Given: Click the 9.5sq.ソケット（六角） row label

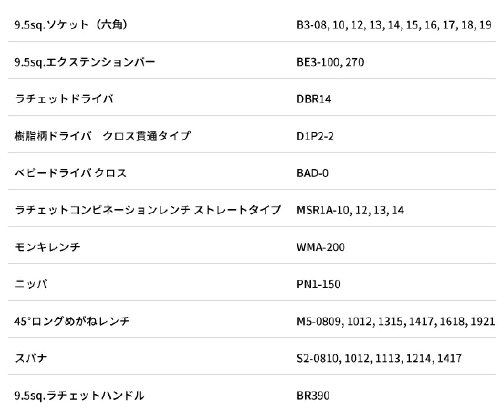Looking at the screenshot, I should click(71, 25).
